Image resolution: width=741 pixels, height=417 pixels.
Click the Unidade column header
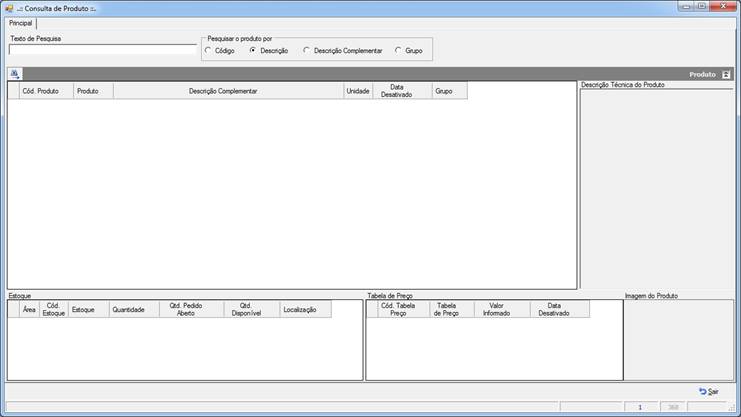tap(358, 91)
